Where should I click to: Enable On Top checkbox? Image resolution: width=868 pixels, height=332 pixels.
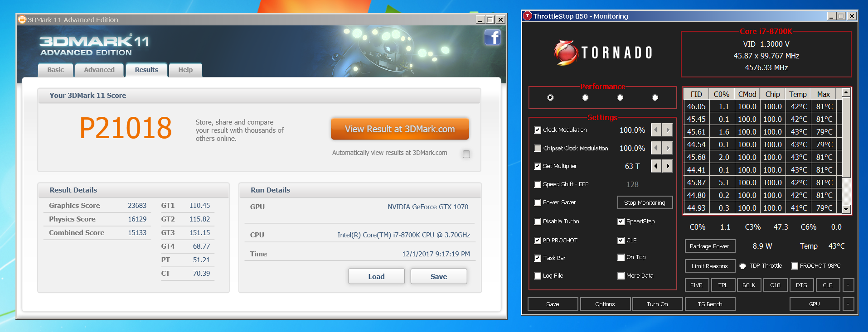(x=621, y=257)
